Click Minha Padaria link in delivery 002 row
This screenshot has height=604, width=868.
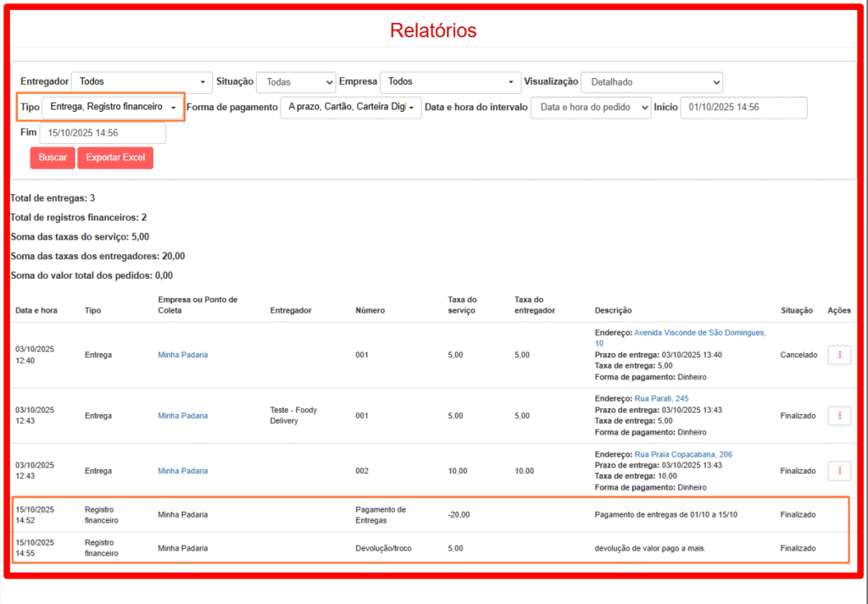pos(182,471)
